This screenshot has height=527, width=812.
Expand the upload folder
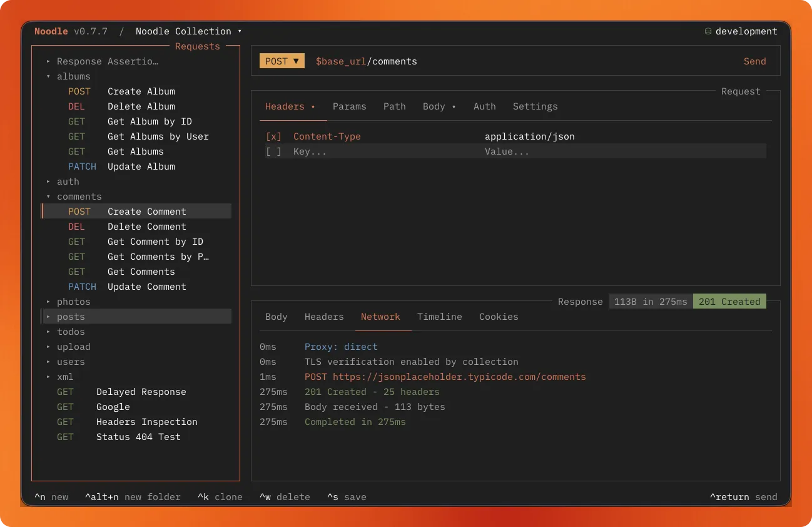[68, 347]
